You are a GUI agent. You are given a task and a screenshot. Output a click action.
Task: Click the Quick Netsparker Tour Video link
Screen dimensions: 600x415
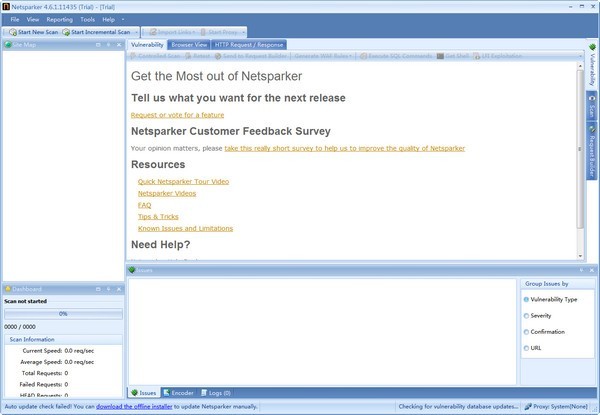click(183, 181)
